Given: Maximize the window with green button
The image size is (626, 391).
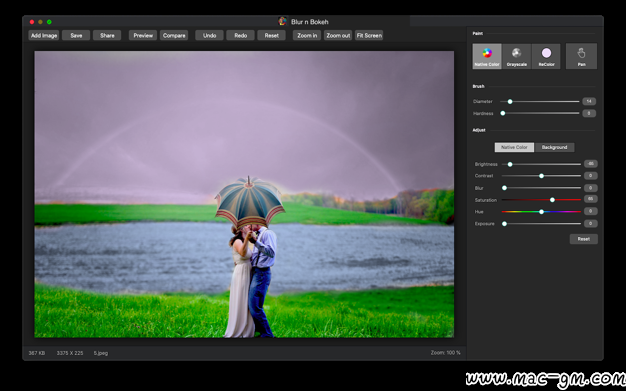Looking at the screenshot, I should pyautogui.click(x=49, y=22).
